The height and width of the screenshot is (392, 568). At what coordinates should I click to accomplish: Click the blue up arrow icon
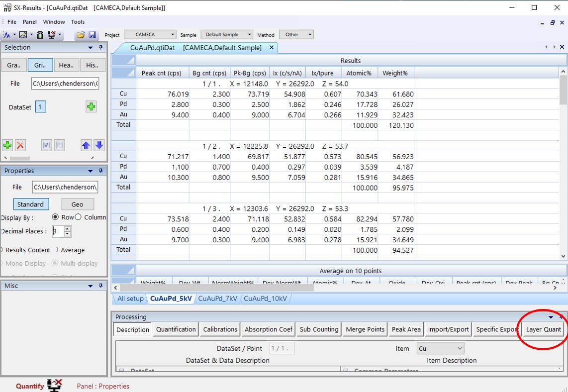click(x=87, y=145)
